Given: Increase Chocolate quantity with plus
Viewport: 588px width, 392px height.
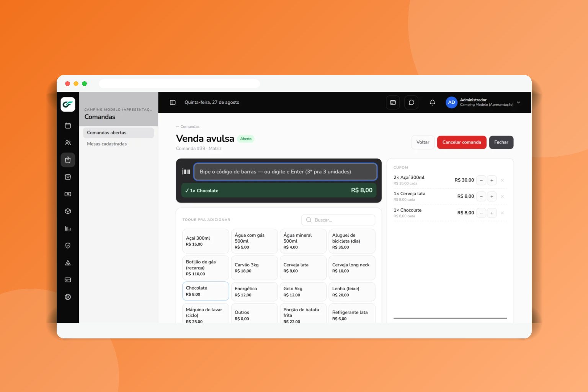Looking at the screenshot, I should tap(492, 213).
